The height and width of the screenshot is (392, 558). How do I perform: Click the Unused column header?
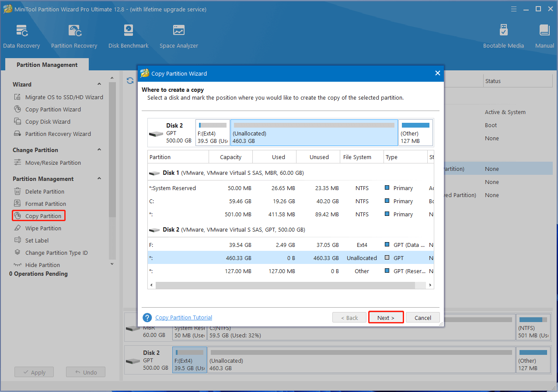(x=318, y=157)
